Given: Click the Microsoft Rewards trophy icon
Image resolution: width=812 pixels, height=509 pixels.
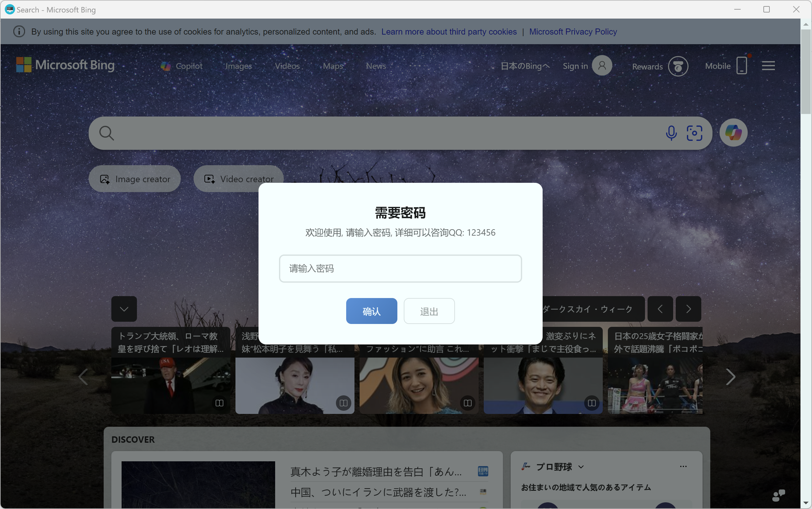Looking at the screenshot, I should 678,66.
